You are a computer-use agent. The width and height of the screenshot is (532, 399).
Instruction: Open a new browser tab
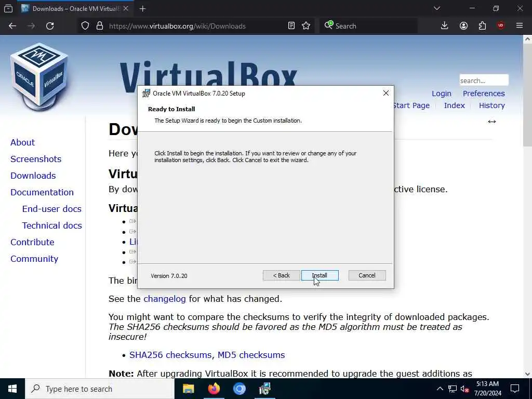click(x=142, y=9)
